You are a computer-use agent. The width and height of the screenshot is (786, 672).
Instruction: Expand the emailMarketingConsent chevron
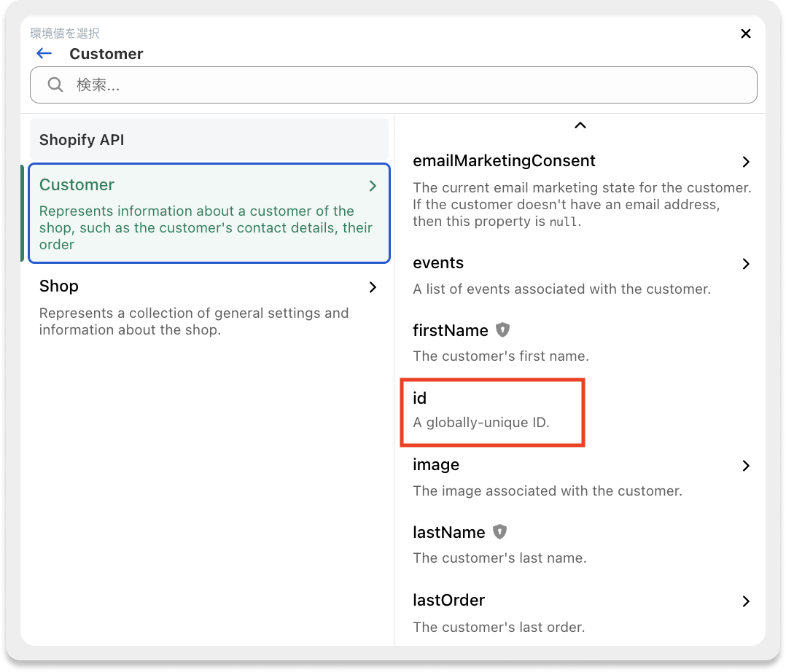(745, 161)
